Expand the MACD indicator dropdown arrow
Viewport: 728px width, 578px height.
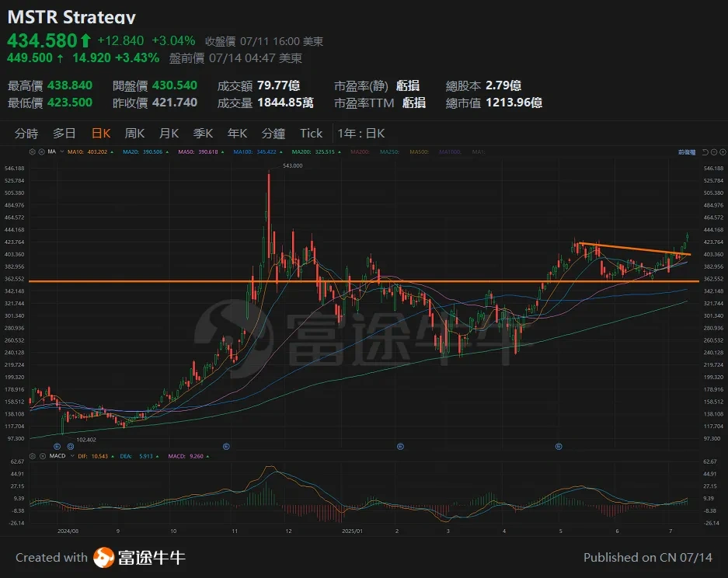click(72, 456)
